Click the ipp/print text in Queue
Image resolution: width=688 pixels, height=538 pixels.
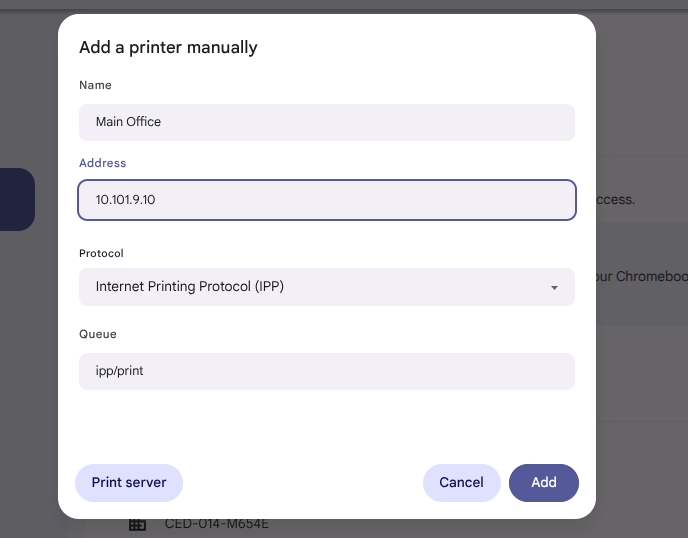119,371
